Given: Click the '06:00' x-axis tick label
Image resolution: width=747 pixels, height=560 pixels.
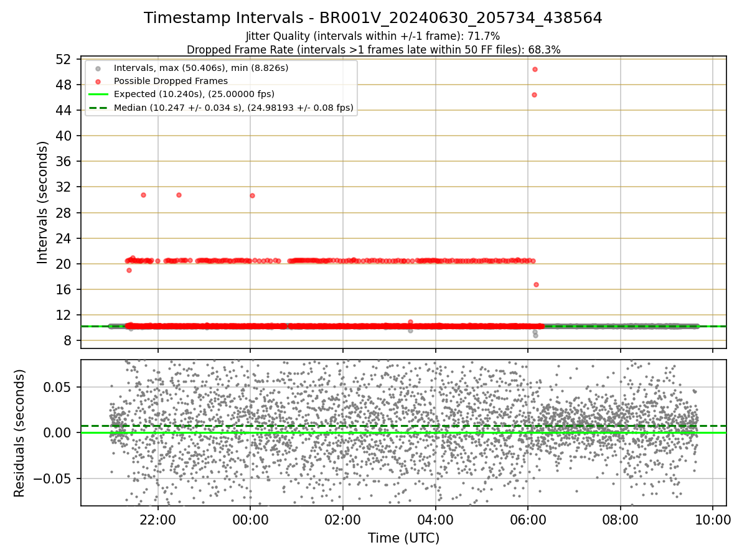Looking at the screenshot, I should [x=528, y=519].
